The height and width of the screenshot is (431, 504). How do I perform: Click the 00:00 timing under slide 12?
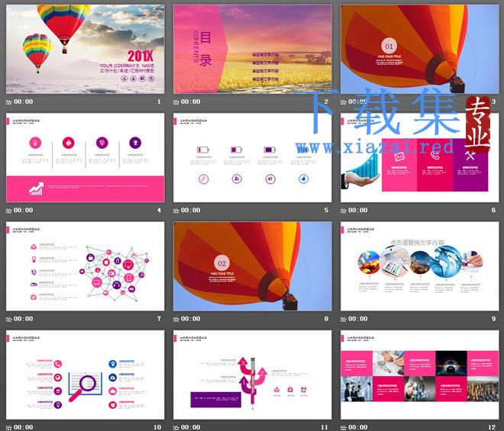(357, 427)
